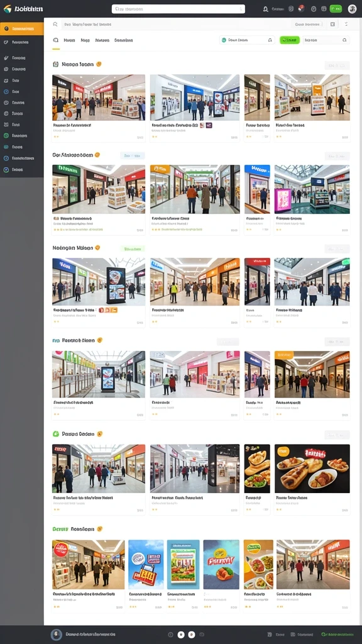The image size is (362, 644).
Task: Click the light blue button beside second section title
Action: (x=132, y=156)
